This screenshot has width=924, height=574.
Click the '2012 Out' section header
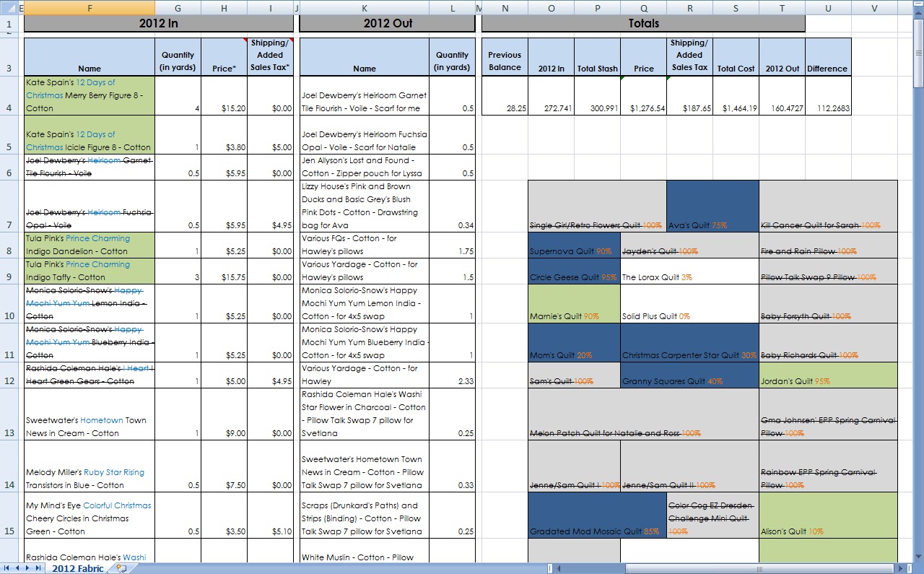[388, 23]
